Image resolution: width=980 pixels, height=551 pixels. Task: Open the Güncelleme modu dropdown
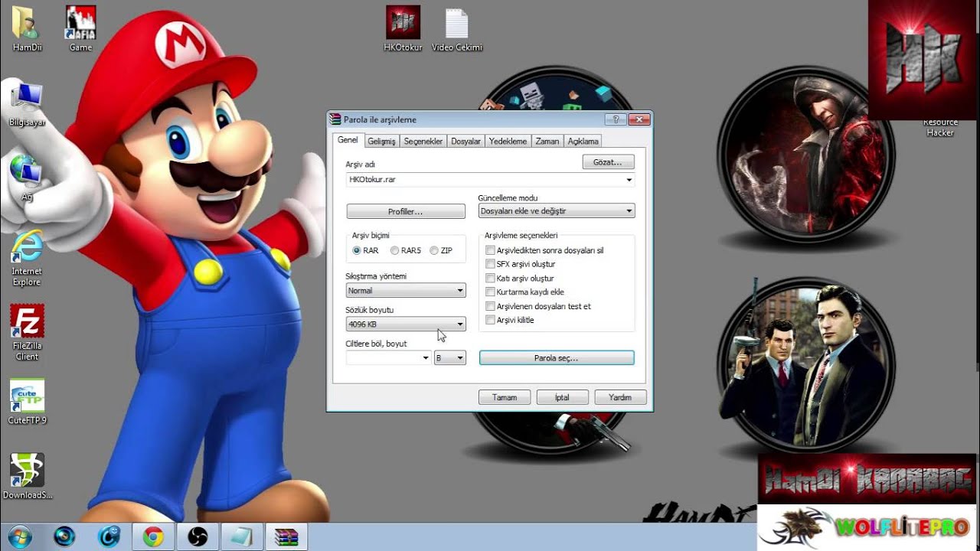point(557,211)
